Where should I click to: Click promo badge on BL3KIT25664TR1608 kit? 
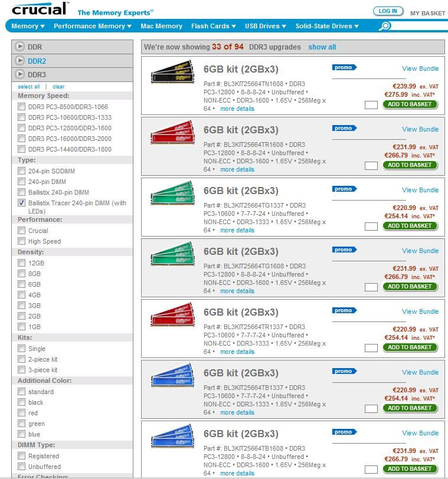point(344,129)
